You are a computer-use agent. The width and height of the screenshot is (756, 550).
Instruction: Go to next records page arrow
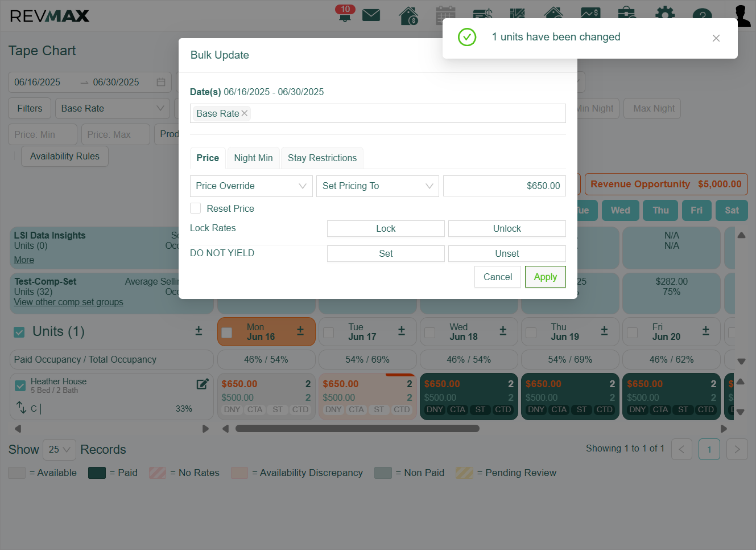737,449
